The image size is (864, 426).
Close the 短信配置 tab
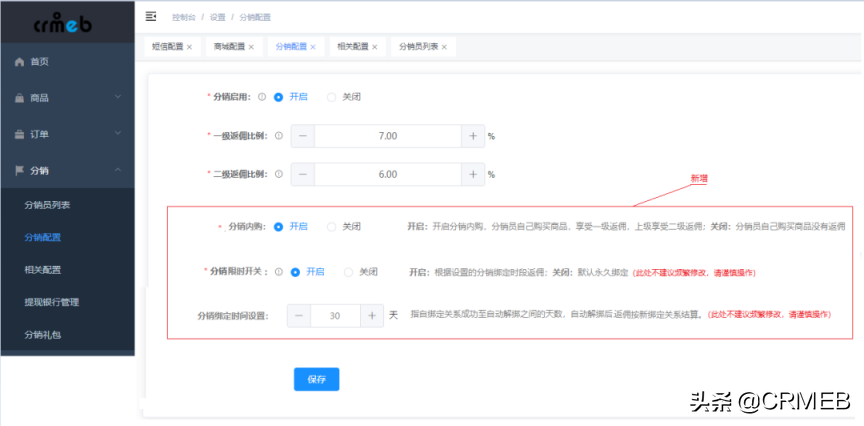click(x=190, y=47)
